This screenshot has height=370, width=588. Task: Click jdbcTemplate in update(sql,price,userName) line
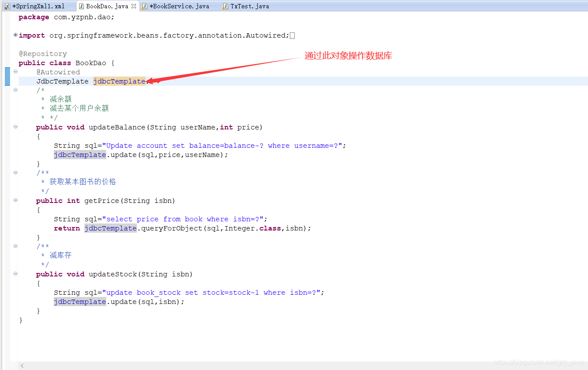(80, 155)
